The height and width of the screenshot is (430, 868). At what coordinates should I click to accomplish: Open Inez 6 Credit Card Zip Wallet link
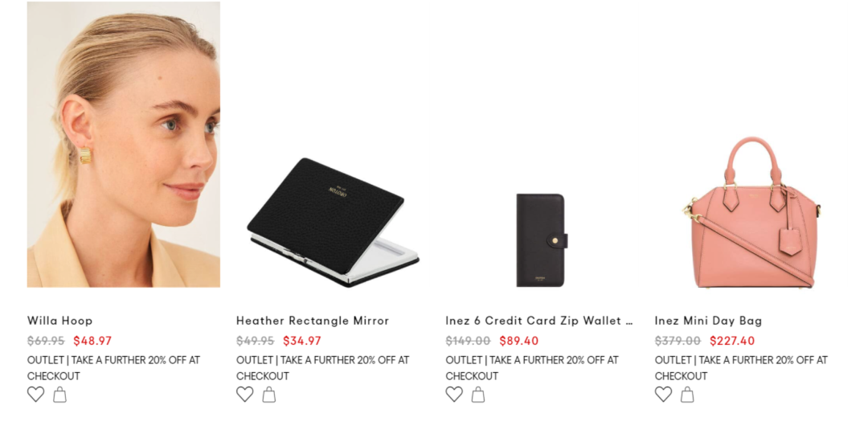pos(539,321)
